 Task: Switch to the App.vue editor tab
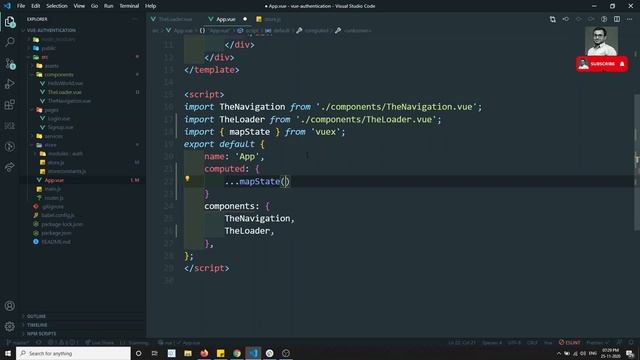tap(227, 19)
